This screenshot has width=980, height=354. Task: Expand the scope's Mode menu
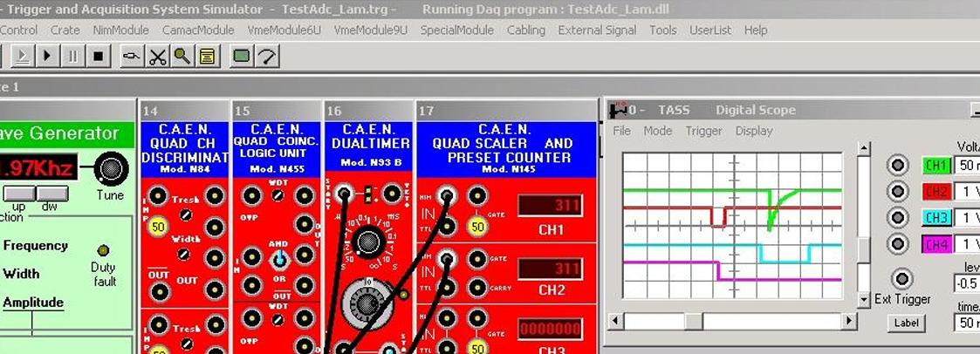point(657,131)
